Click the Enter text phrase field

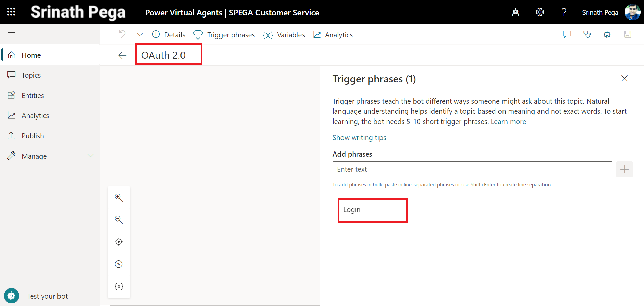472,169
